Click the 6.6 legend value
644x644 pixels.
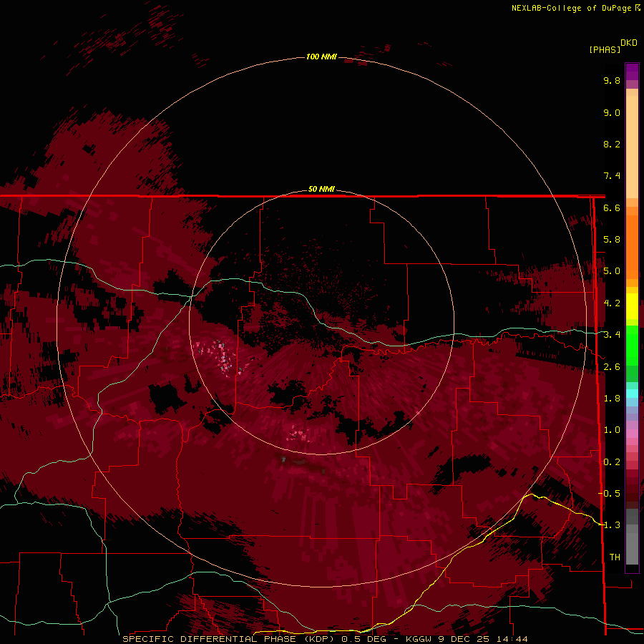(612, 208)
